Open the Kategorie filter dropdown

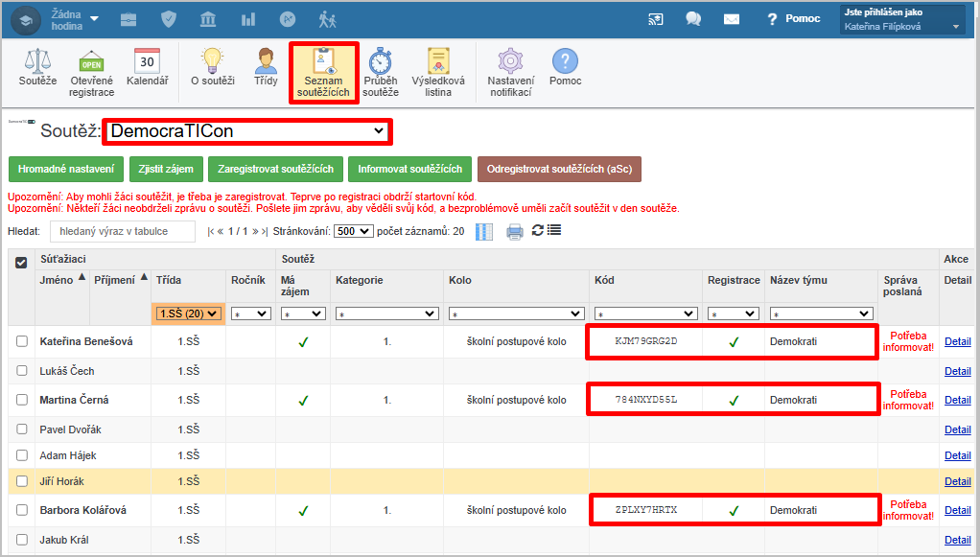pos(386,313)
